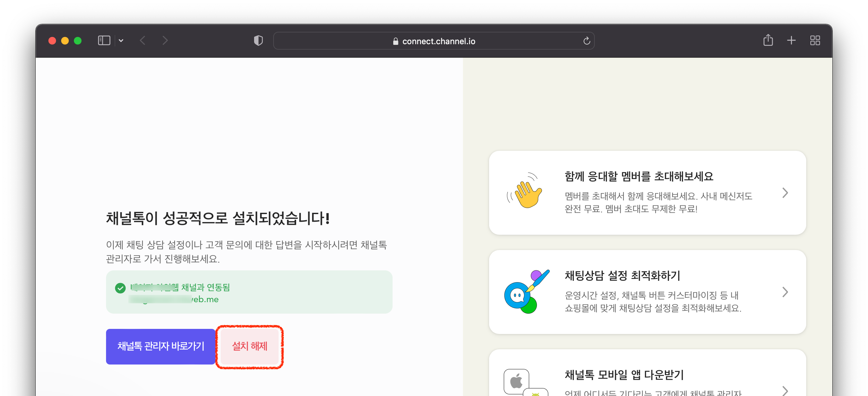Click the green check mark icon

[x=120, y=288]
